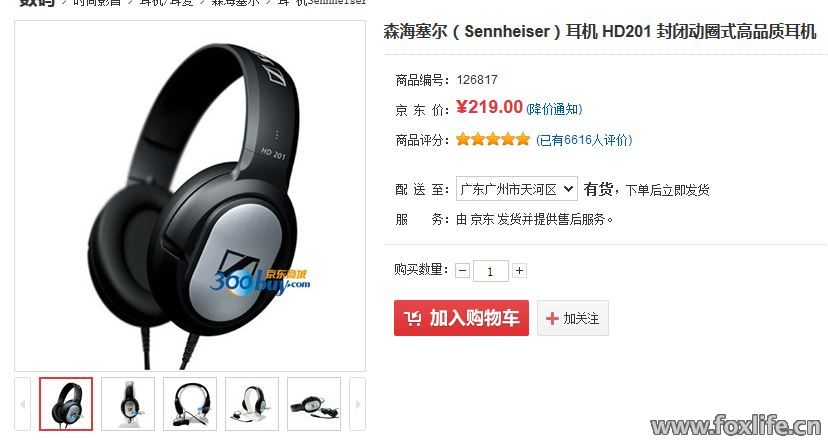Focus the purchase quantity input field

pos(491,271)
